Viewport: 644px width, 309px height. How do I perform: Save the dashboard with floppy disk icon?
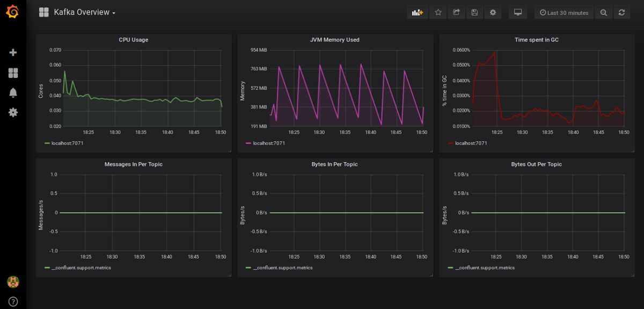[x=474, y=12]
